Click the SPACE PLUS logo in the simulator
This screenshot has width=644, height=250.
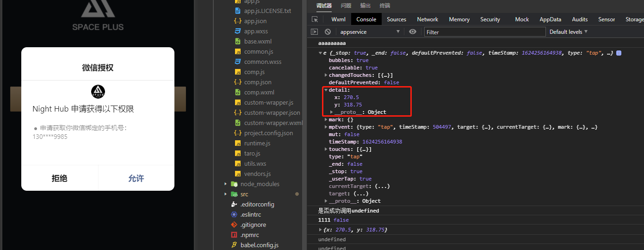click(x=98, y=15)
